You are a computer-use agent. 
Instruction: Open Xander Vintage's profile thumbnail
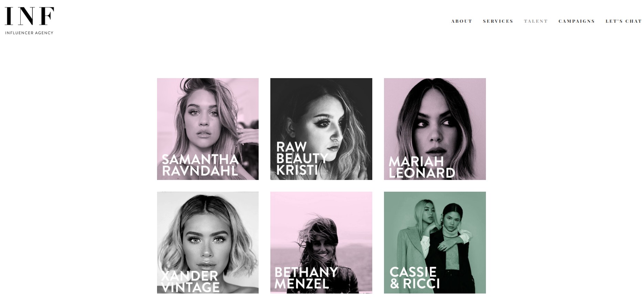click(208, 243)
